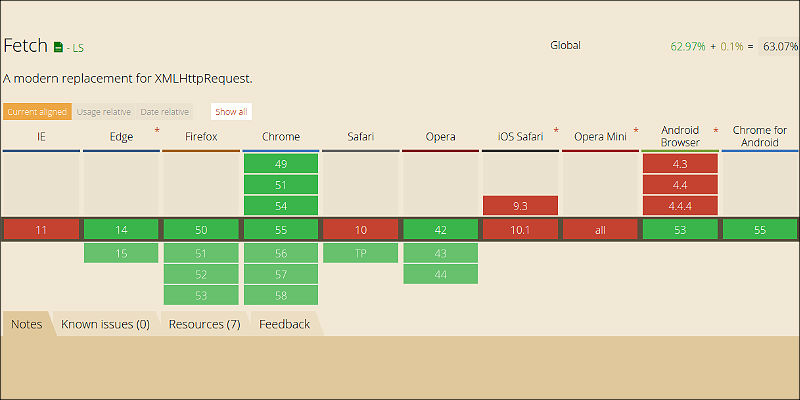Select the Opera 44 support cell
The height and width of the screenshot is (400, 800).
pos(441,274)
